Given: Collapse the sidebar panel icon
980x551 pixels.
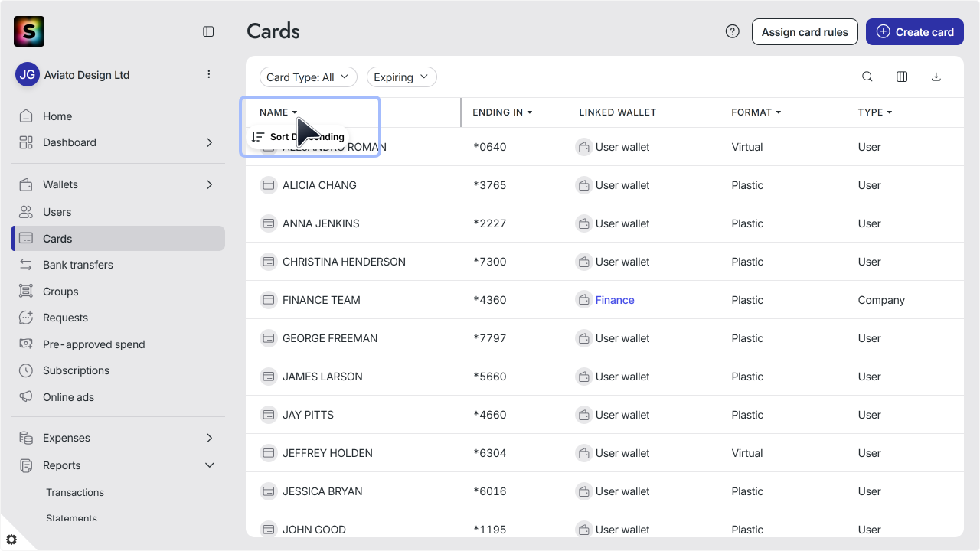Looking at the screenshot, I should [x=208, y=31].
